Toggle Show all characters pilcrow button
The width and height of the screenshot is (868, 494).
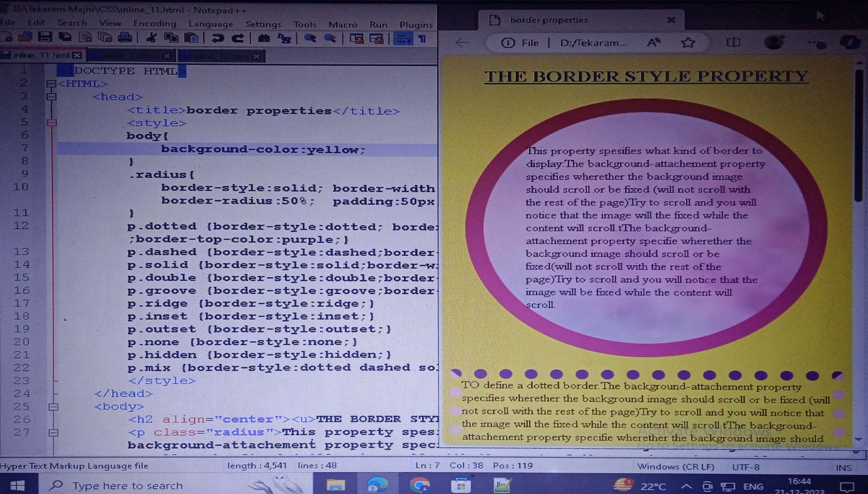point(423,39)
